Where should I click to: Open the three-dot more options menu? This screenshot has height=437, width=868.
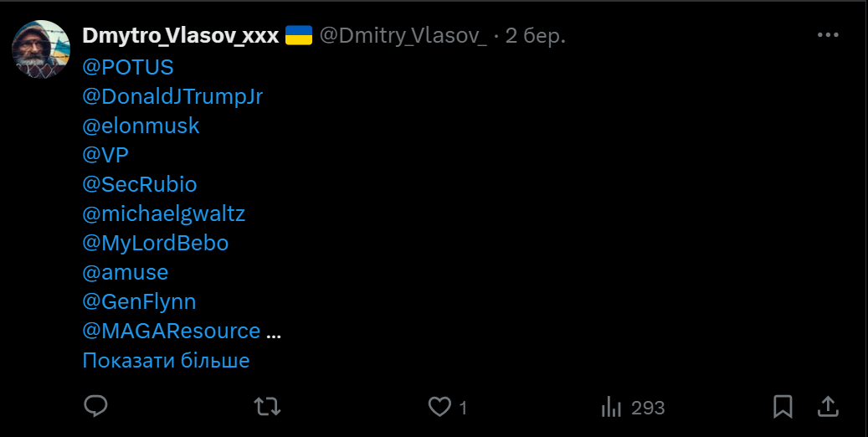(827, 35)
